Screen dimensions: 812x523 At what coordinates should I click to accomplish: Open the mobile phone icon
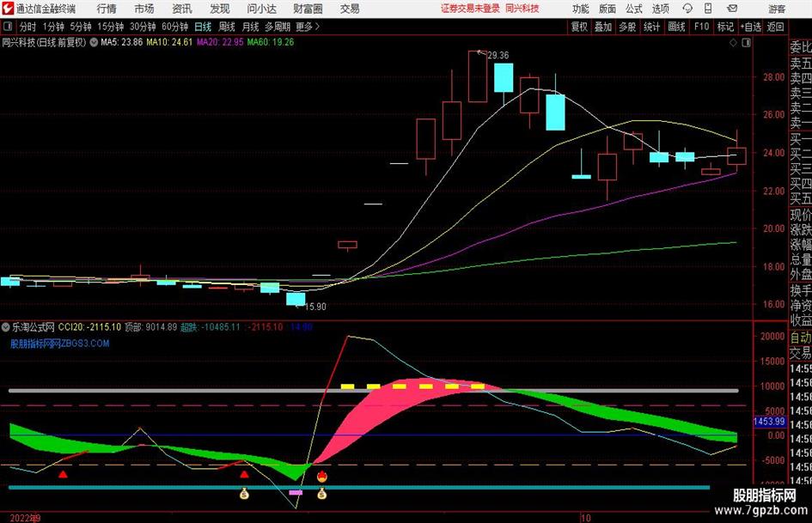[708, 9]
